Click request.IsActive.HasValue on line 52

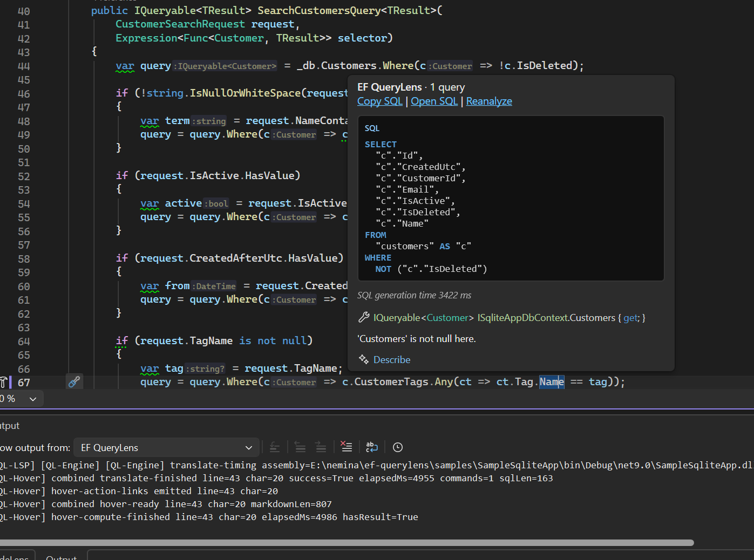pos(217,175)
